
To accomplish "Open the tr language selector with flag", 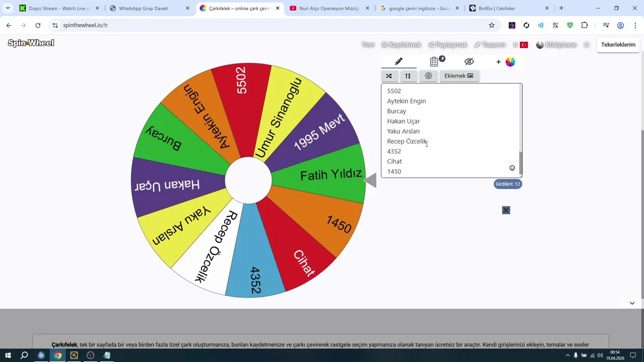I will pyautogui.click(x=520, y=45).
